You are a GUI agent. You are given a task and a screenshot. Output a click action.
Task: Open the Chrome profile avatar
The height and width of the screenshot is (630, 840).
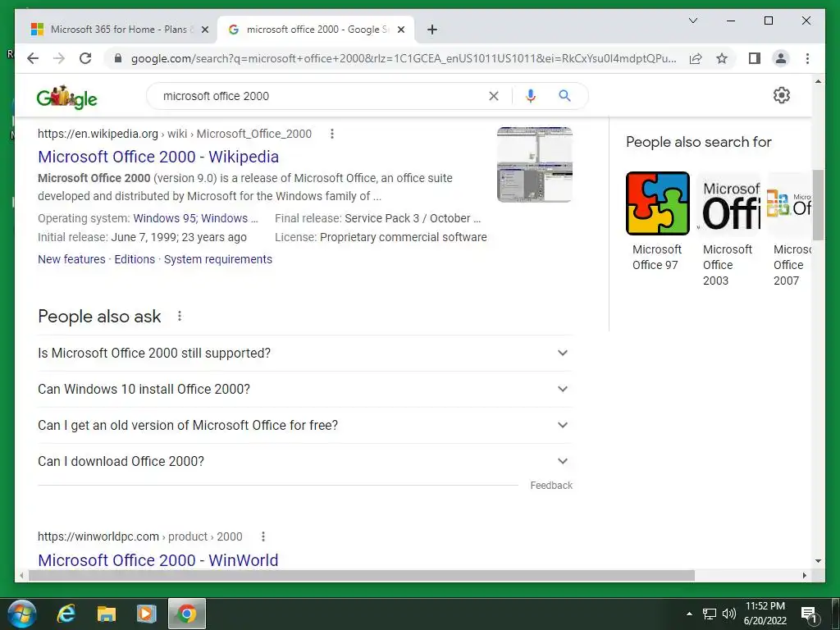(781, 58)
